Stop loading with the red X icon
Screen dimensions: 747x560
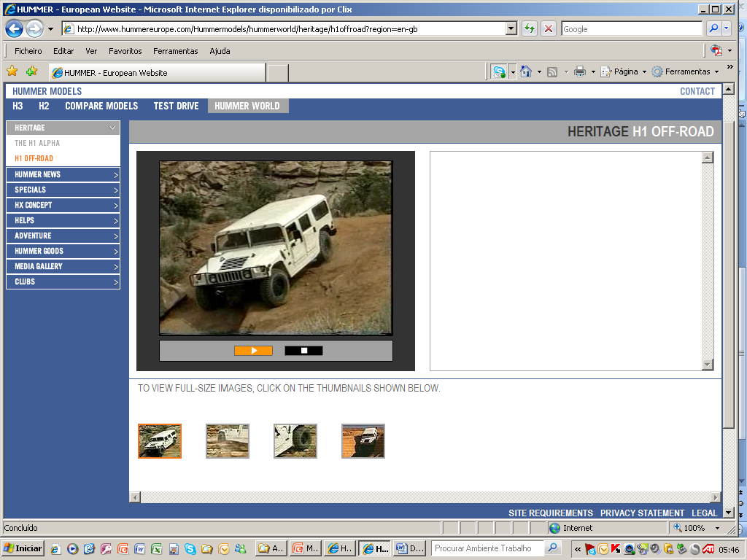[549, 28]
